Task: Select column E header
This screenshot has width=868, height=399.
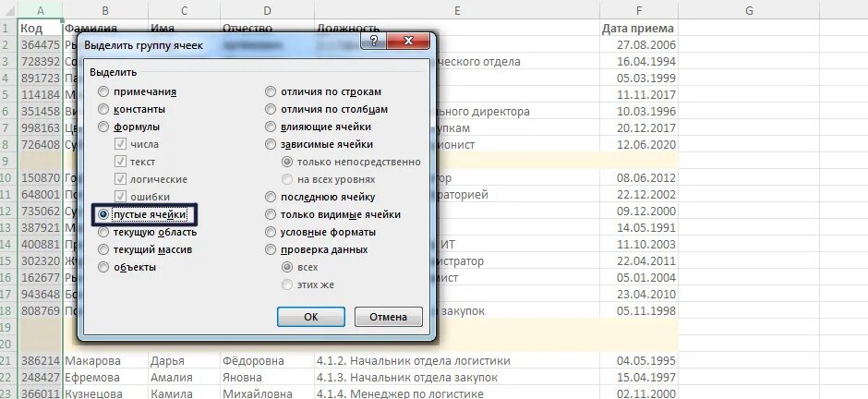Action: pyautogui.click(x=457, y=10)
